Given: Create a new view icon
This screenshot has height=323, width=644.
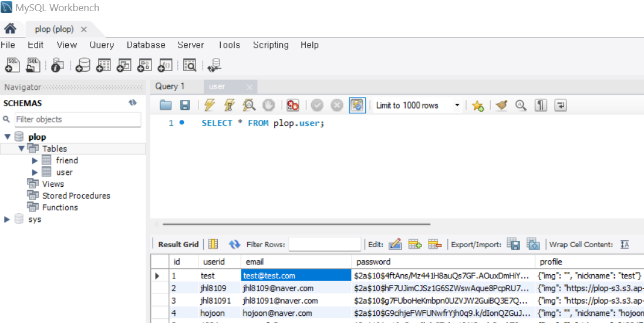Looking at the screenshot, I should pos(124,65).
